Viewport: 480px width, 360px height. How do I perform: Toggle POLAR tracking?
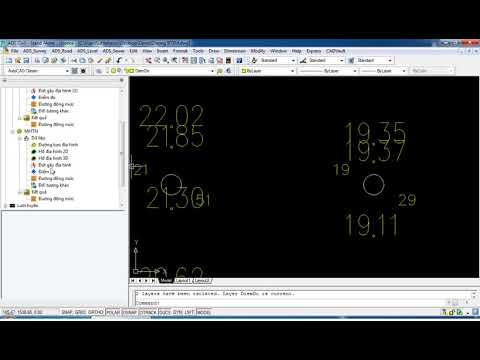point(113,312)
